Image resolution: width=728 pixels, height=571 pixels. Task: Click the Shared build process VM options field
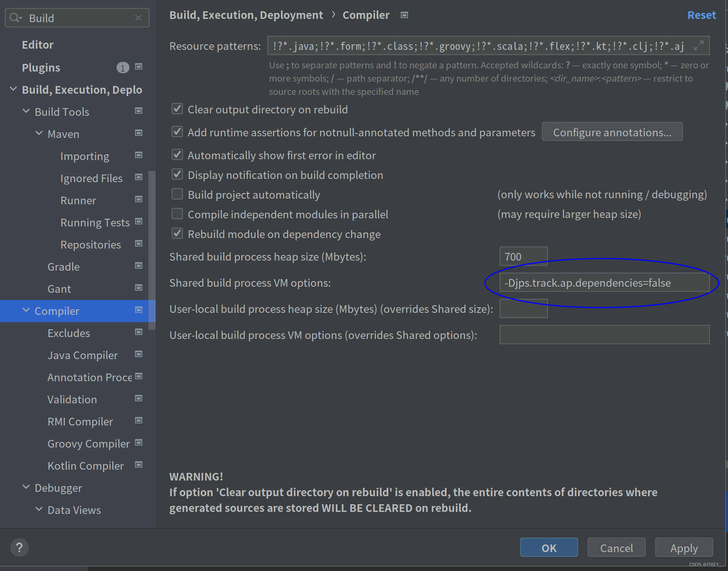click(x=605, y=283)
